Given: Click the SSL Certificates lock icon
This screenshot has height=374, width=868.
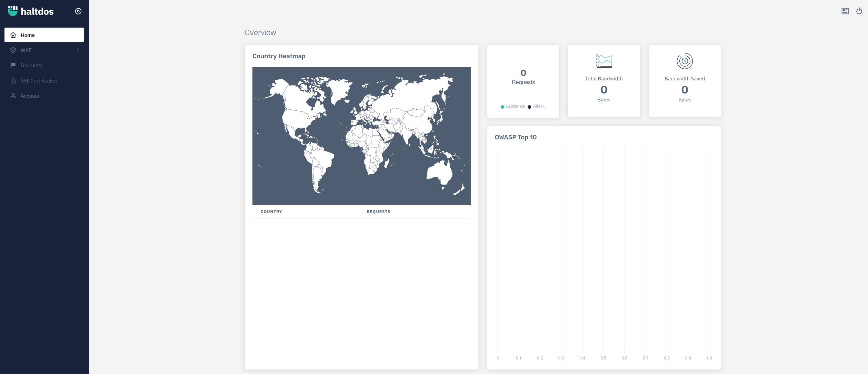Looking at the screenshot, I should (13, 81).
